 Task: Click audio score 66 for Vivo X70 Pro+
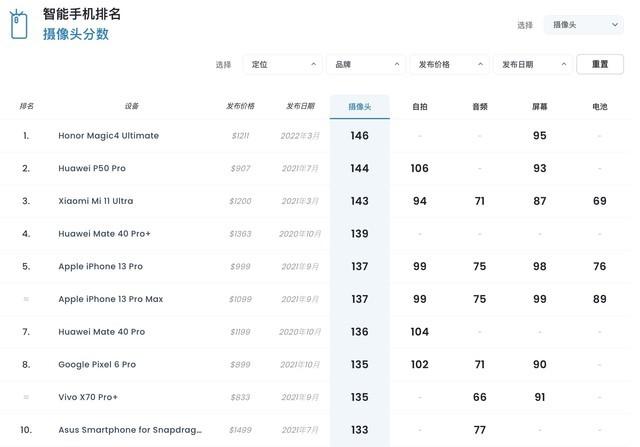(x=480, y=397)
